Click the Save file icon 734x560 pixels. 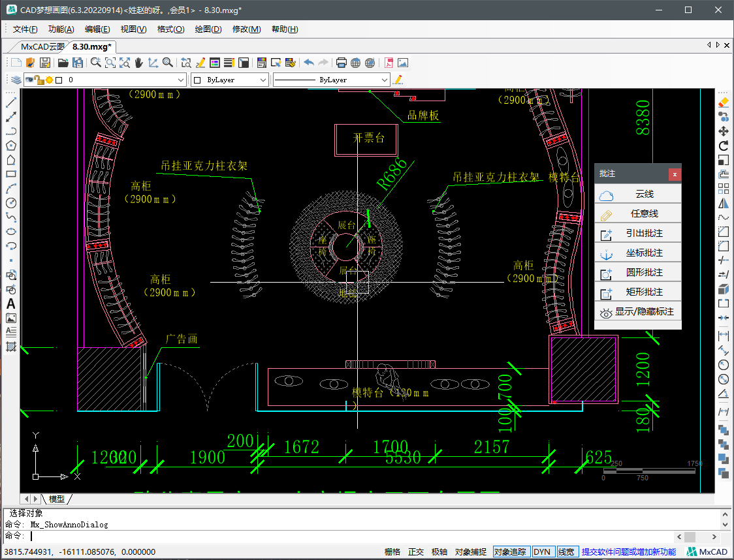coord(45,63)
